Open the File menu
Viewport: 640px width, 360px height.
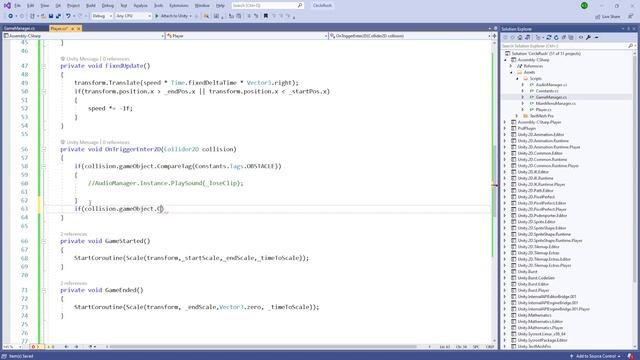click(17, 6)
